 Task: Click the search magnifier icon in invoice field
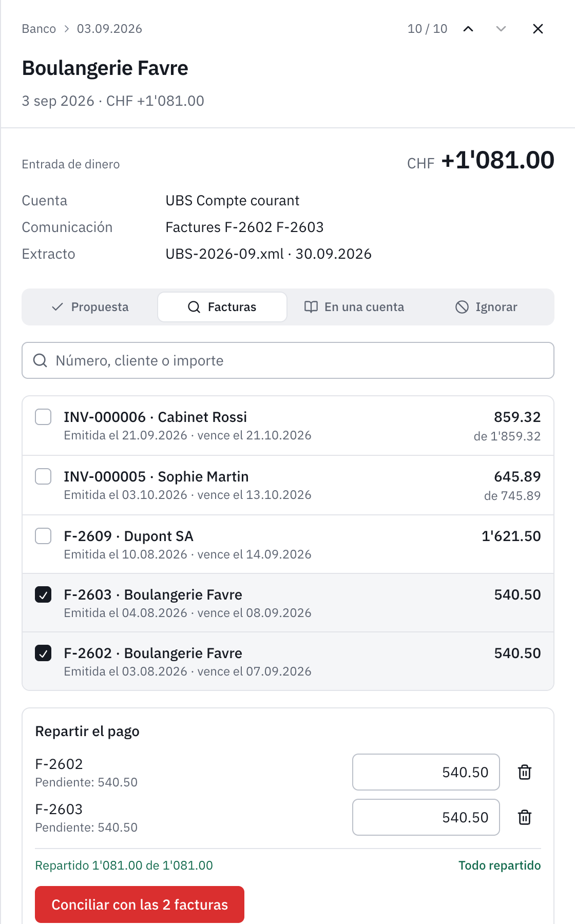tap(40, 360)
